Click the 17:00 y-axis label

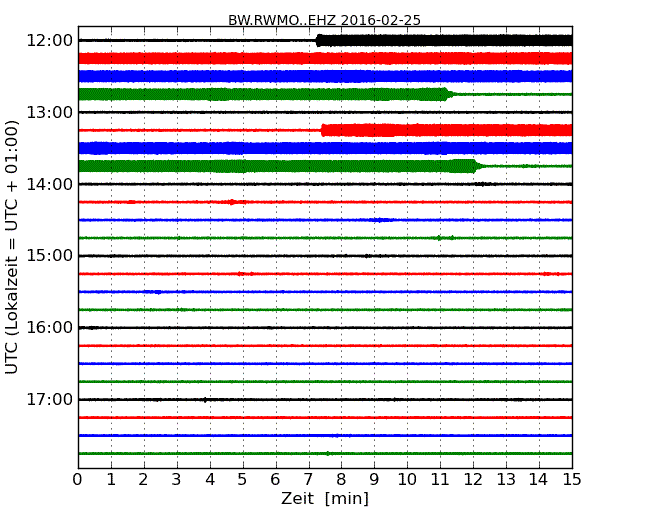pyautogui.click(x=50, y=399)
